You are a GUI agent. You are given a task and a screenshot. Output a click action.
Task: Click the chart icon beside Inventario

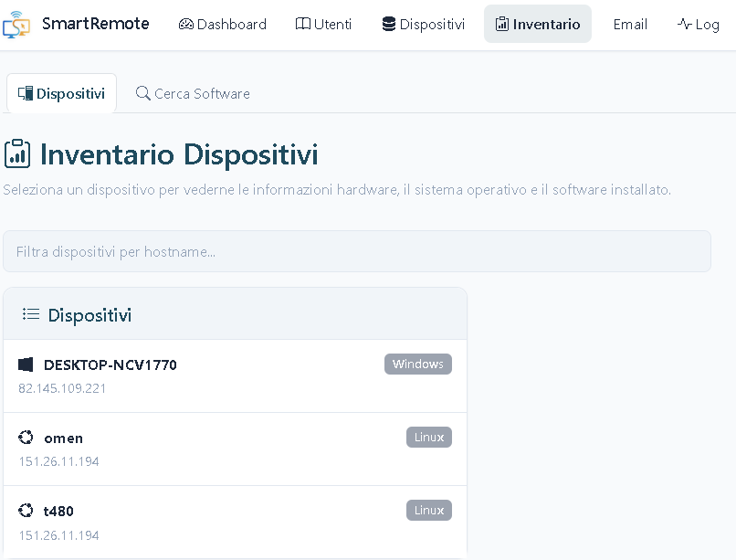504,24
